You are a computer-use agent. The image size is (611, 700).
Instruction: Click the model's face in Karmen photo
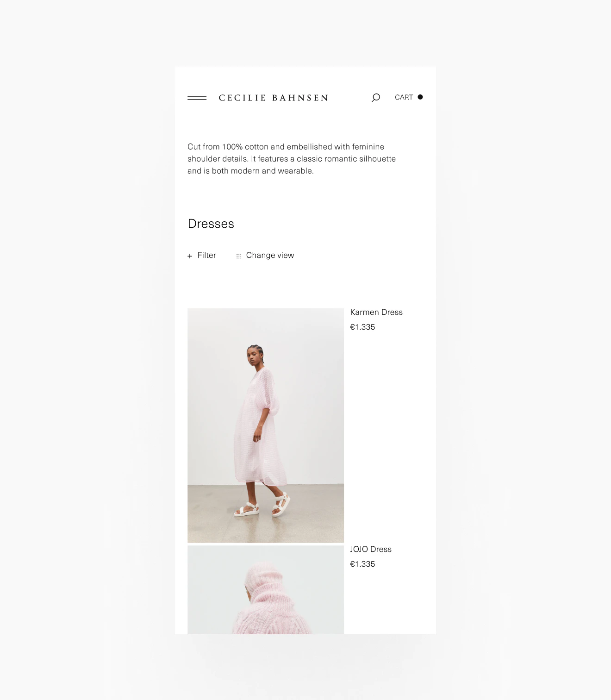tap(253, 357)
